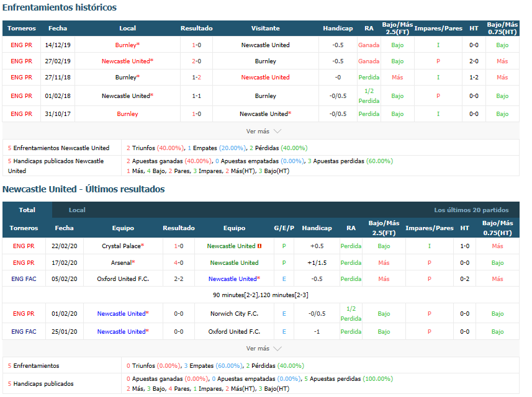Expand 'Ver más' under Enfrentamientos históricos
This screenshot has width=532, height=397.
(263, 132)
